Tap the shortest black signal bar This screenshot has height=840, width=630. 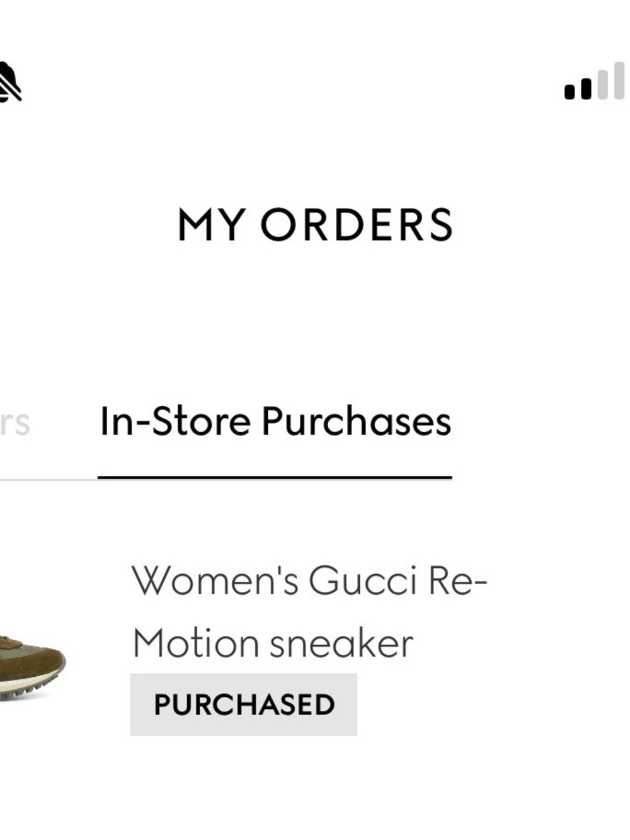(570, 92)
